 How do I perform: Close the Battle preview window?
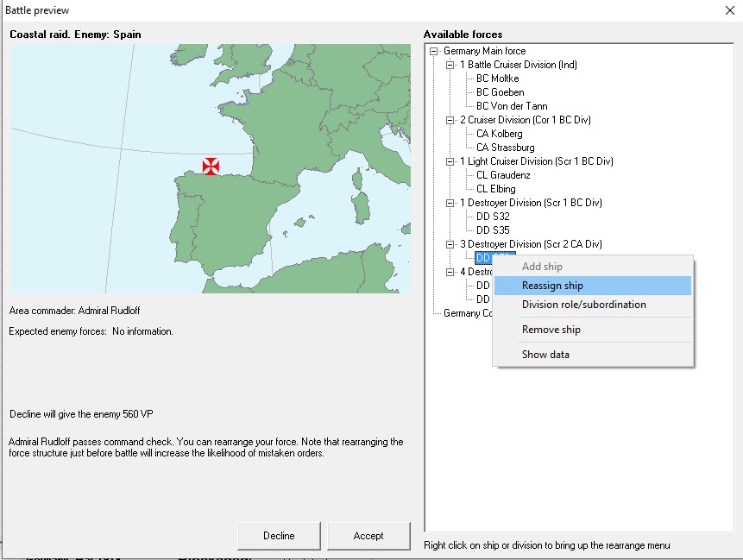730,10
